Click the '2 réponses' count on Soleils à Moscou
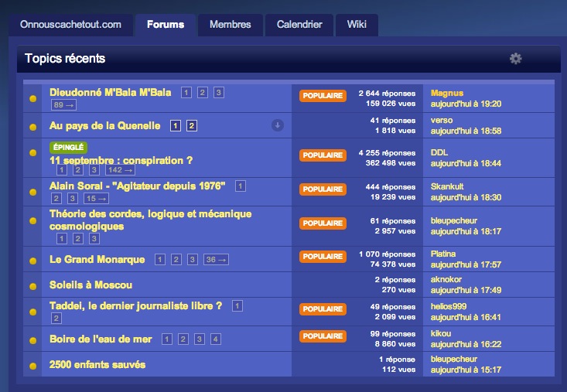The width and height of the screenshot is (567, 392). 395,280
